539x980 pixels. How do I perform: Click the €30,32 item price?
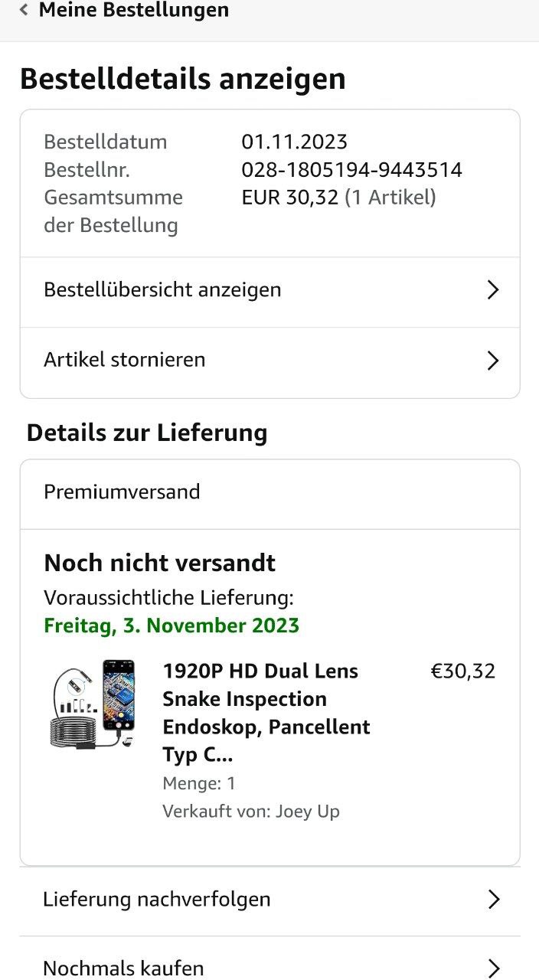coord(463,671)
